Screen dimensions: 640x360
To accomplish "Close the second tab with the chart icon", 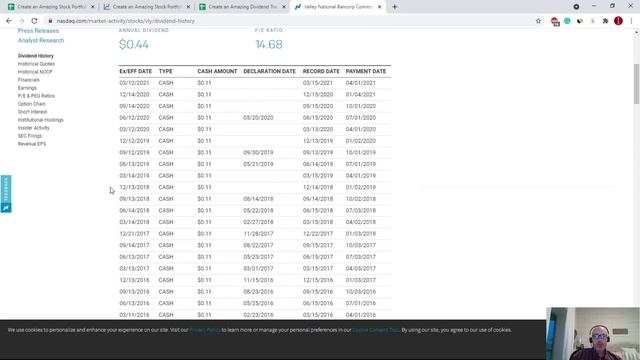I will pyautogui.click(x=188, y=7).
